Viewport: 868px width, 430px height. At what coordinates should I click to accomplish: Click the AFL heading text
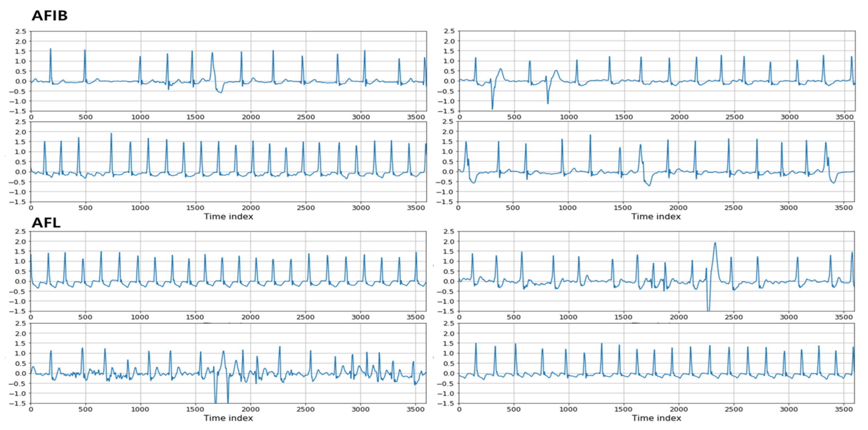tap(46, 223)
